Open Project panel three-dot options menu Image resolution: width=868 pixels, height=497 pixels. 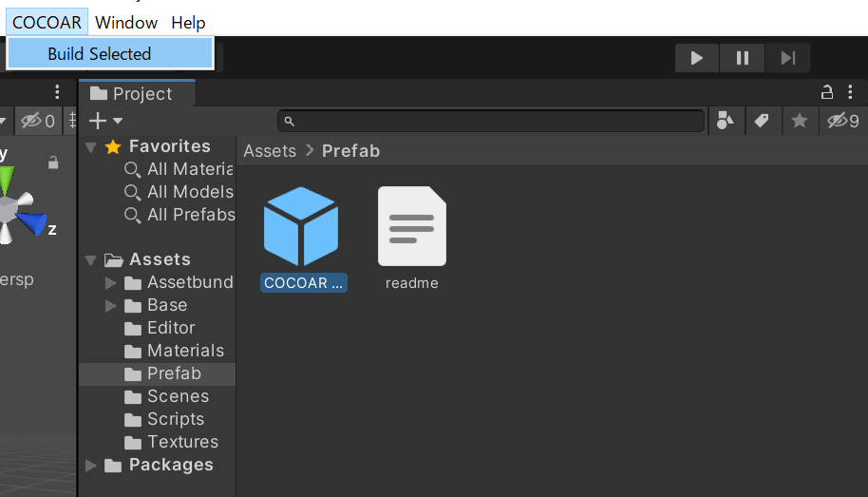point(850,92)
